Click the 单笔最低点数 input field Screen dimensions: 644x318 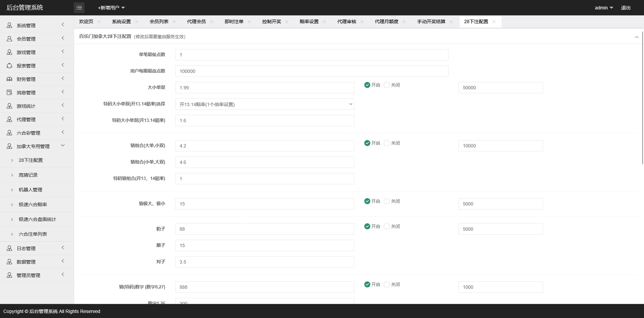click(x=312, y=55)
